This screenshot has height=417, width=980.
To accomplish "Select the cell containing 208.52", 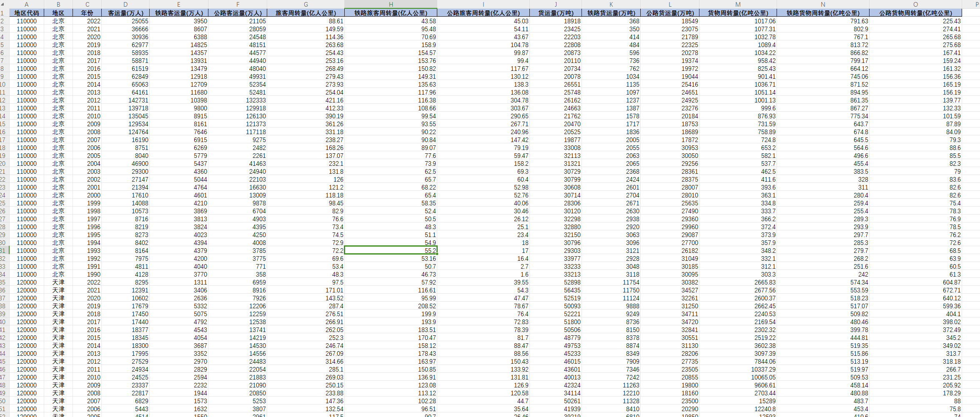I will (391, 306).
